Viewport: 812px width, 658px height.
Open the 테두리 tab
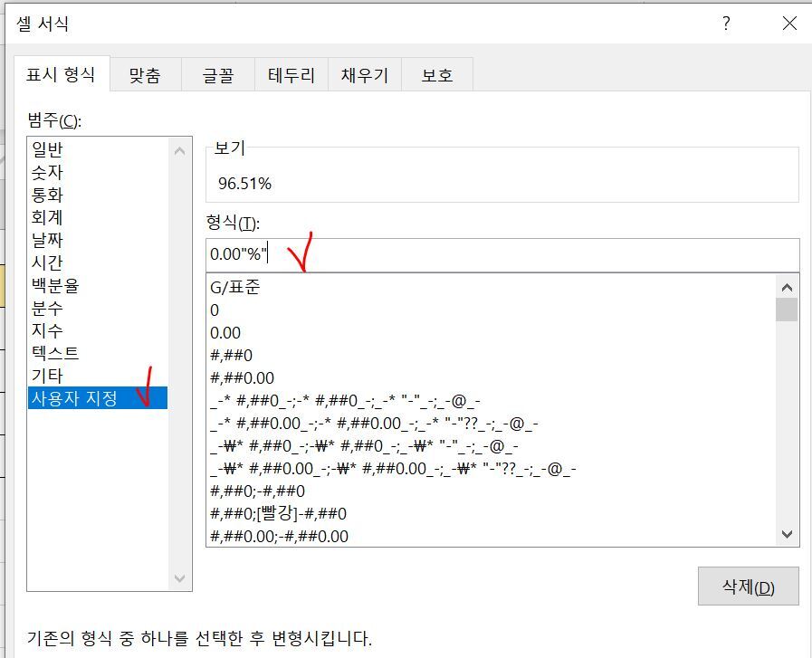click(291, 75)
